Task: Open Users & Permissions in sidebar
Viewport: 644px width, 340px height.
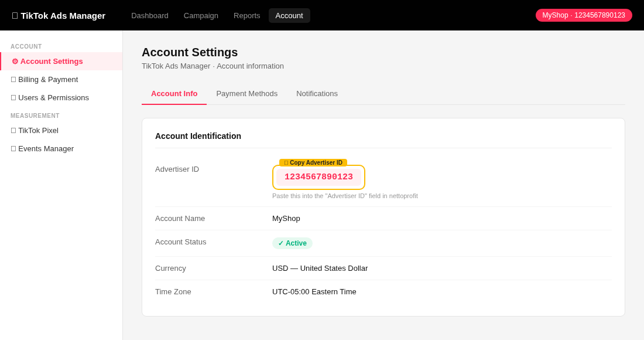Action: click(61, 97)
